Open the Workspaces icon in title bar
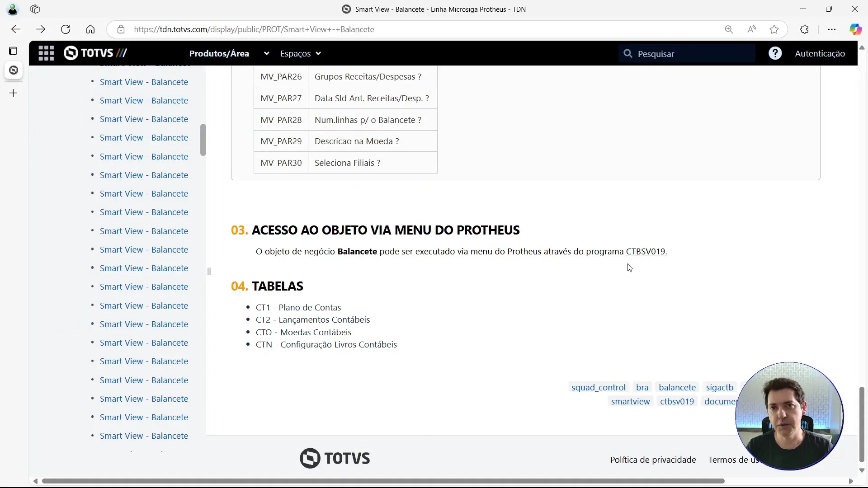The height and width of the screenshot is (488, 868). click(x=35, y=9)
